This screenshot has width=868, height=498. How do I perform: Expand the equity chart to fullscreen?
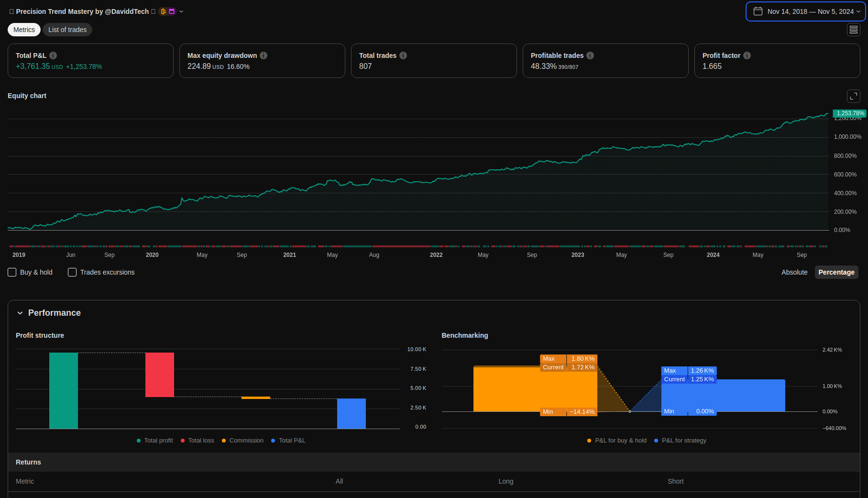[x=853, y=96]
